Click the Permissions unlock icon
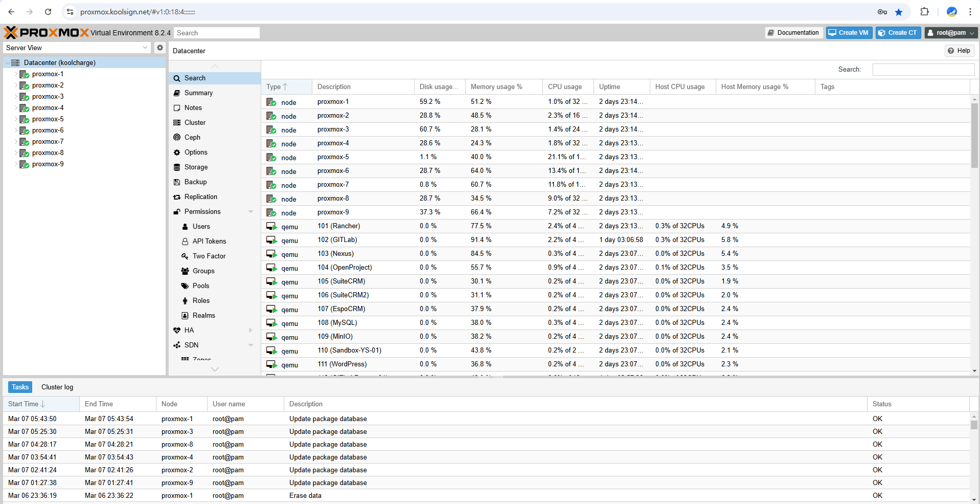The width and height of the screenshot is (980, 504). click(177, 212)
